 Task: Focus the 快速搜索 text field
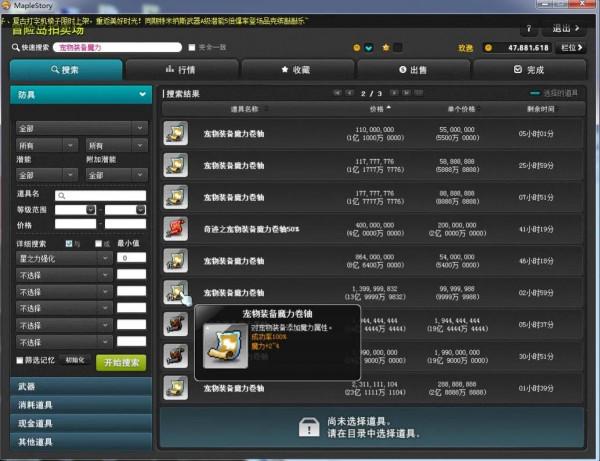point(117,47)
